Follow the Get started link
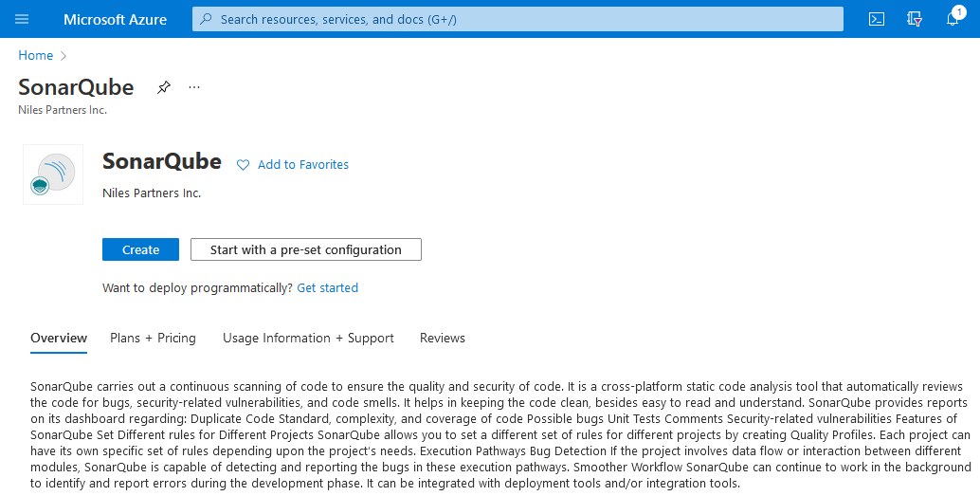Image resolution: width=980 pixels, height=496 pixels. point(327,287)
